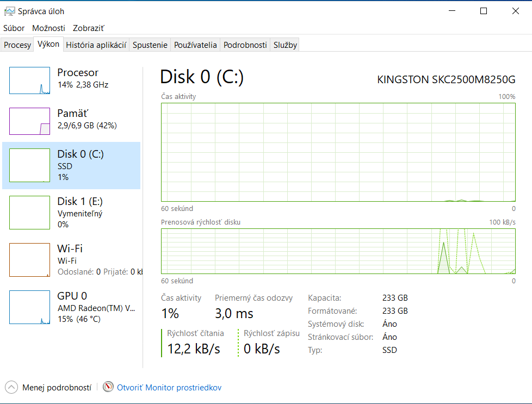Select the Pamäť usage thumbnail graph
Viewport: 532px width, 404px height.
pyautogui.click(x=29, y=121)
